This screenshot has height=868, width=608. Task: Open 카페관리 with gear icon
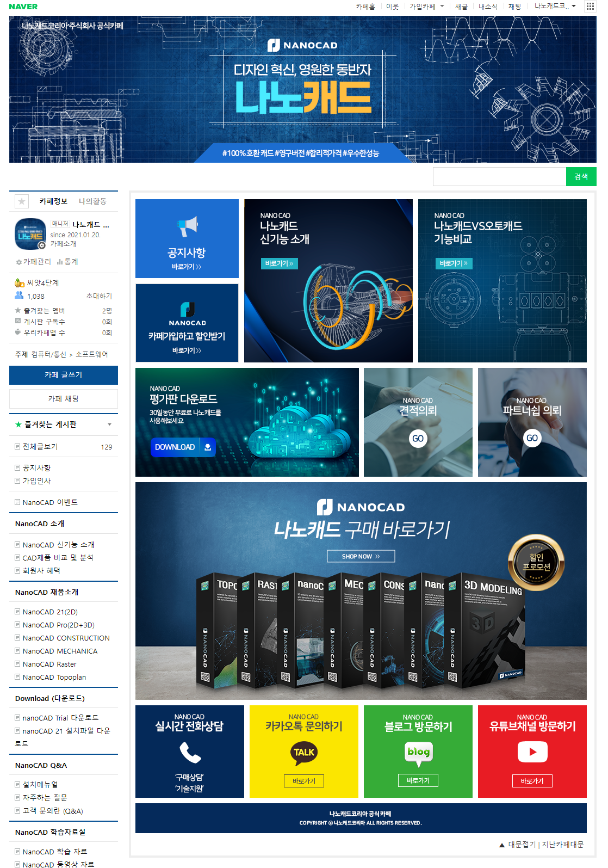pos(33,262)
